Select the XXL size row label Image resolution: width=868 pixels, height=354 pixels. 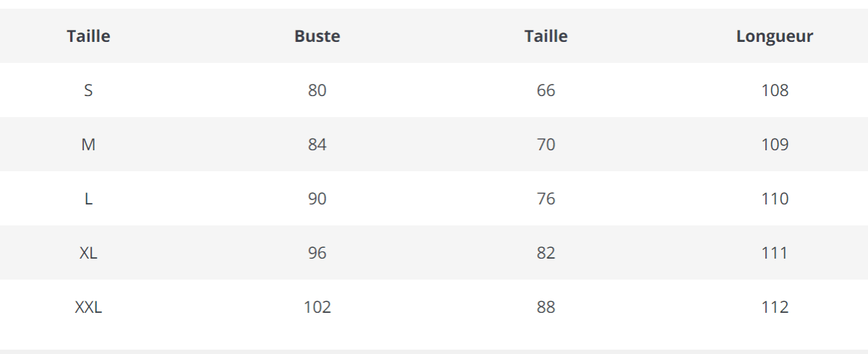coord(88,307)
